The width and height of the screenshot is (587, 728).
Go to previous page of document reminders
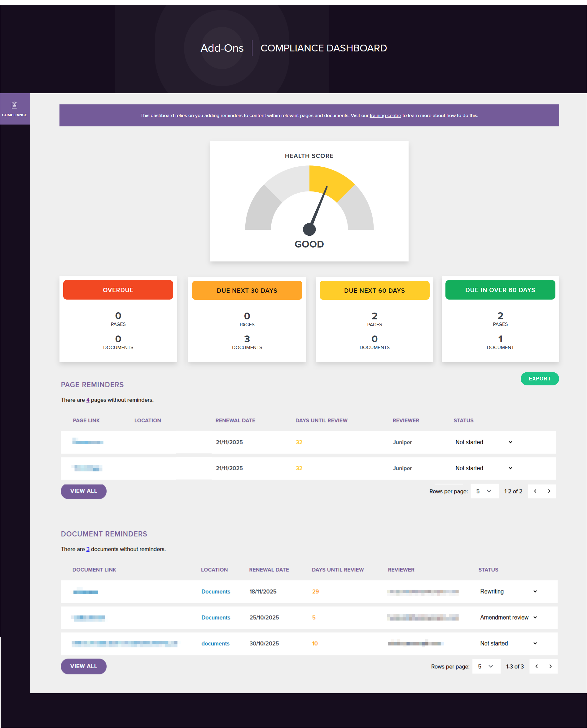point(536,666)
